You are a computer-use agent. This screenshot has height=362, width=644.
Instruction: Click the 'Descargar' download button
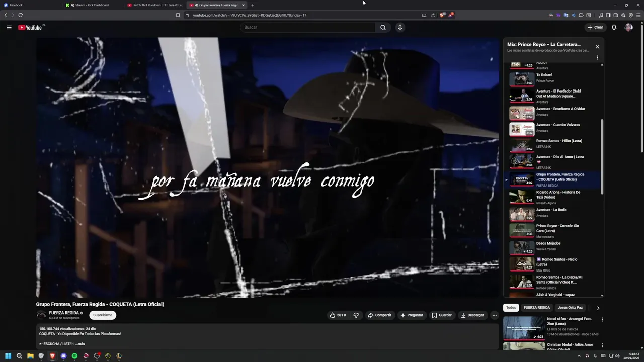point(472,315)
